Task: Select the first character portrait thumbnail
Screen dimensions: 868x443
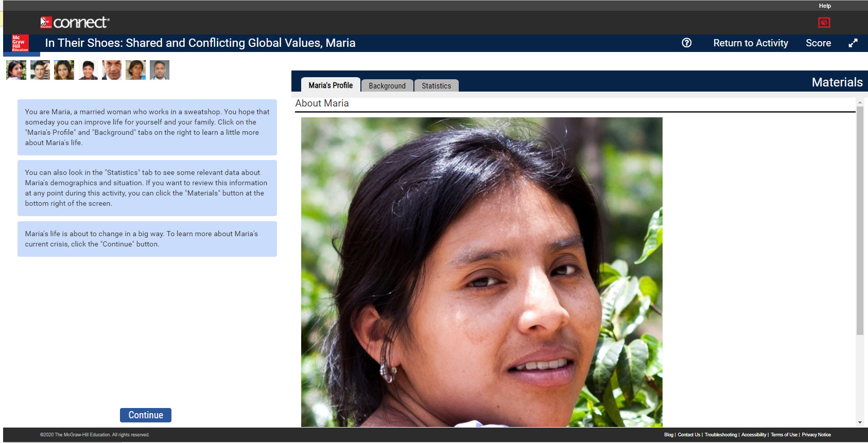Action: point(16,70)
